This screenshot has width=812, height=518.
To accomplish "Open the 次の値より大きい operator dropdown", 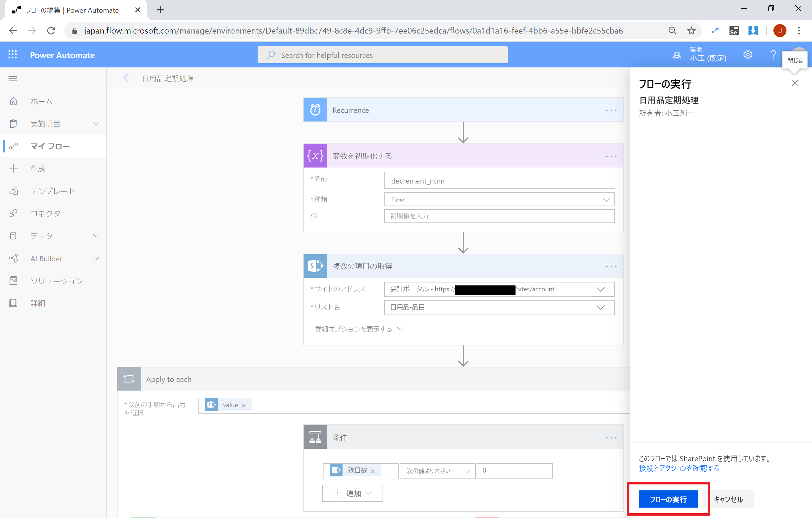I will 437,471.
